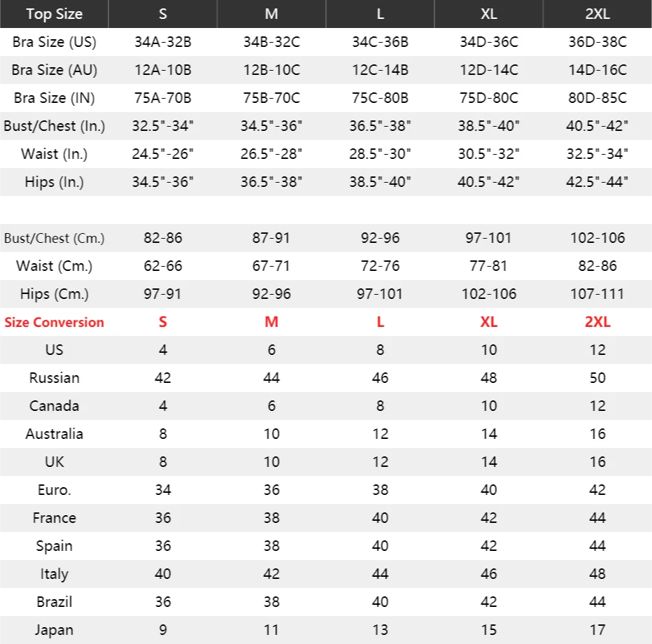Click the Waist (In.) row label
The image size is (652, 644).
(54, 154)
